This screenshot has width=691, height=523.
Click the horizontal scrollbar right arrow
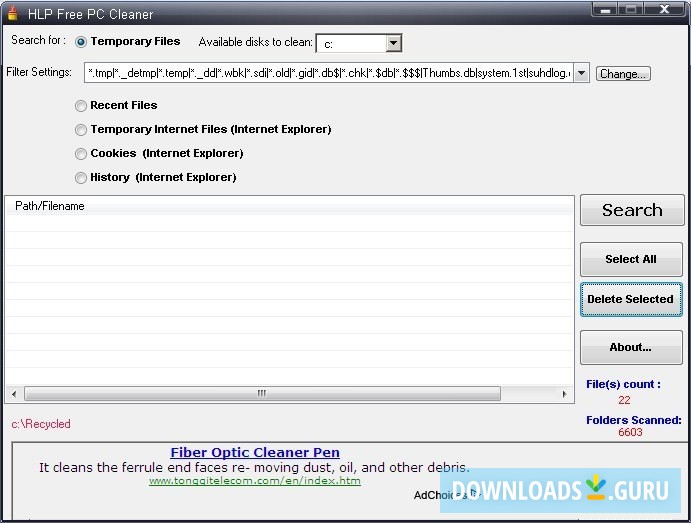pyautogui.click(x=565, y=394)
